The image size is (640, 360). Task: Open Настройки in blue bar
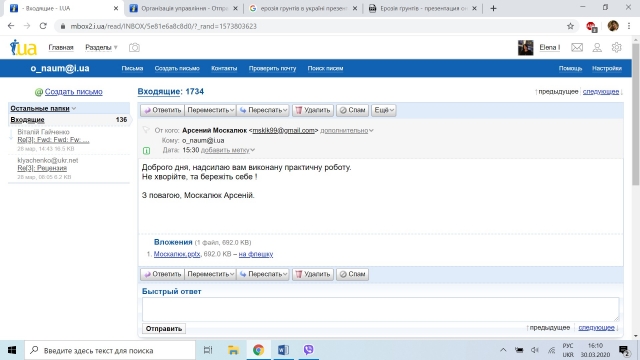click(x=607, y=69)
